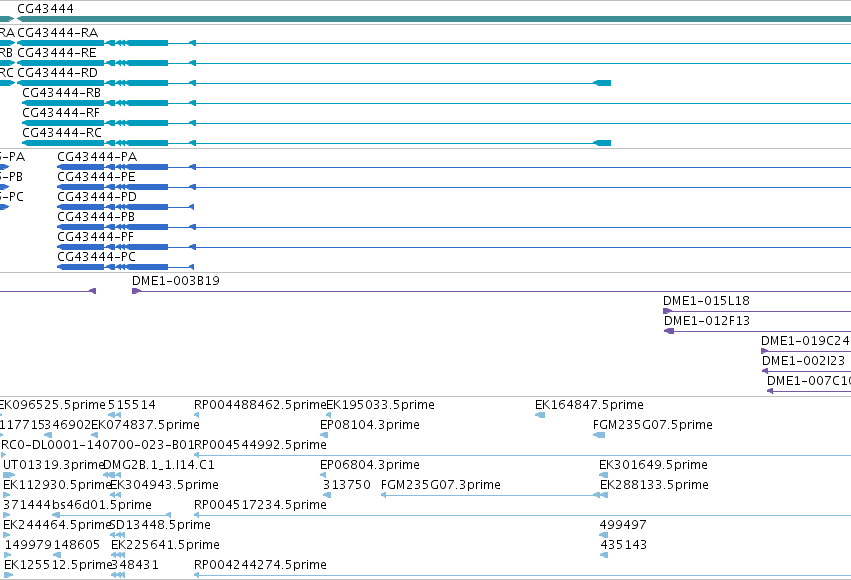This screenshot has height=580, width=851.
Task: Select transcript CG43444-RE label
Action: tap(57, 53)
